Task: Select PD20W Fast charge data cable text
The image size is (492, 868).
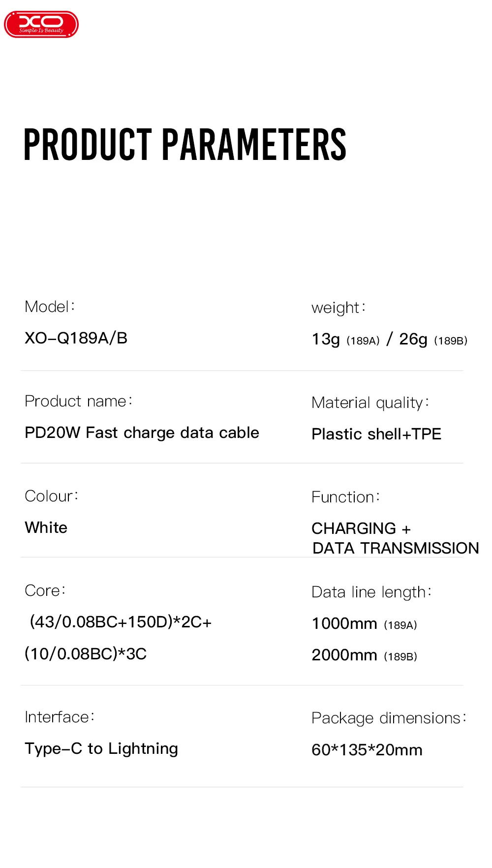Action: click(142, 433)
